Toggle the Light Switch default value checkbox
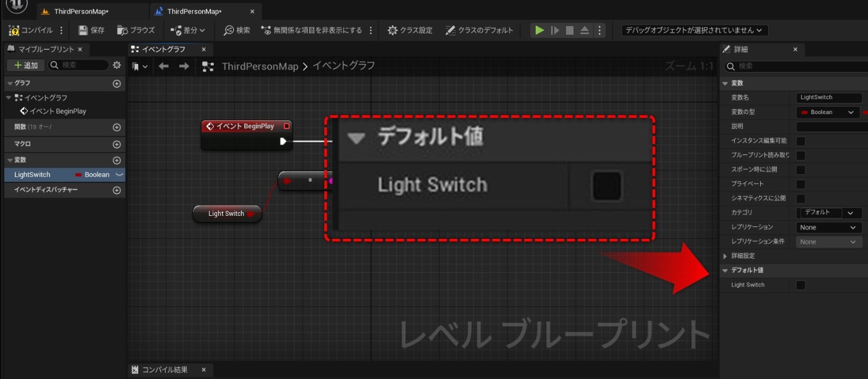The height and width of the screenshot is (379, 868). coord(802,285)
